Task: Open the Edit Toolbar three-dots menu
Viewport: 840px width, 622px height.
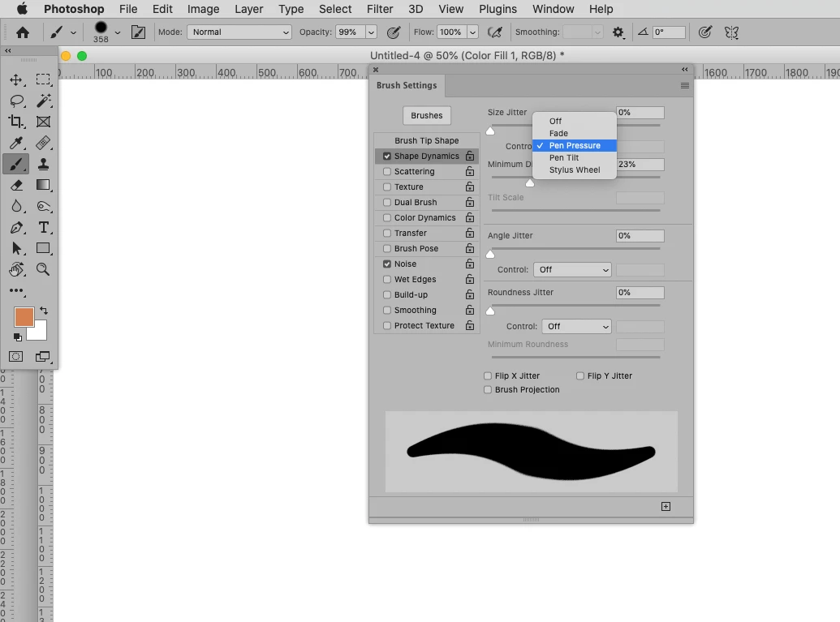Action: [x=16, y=290]
